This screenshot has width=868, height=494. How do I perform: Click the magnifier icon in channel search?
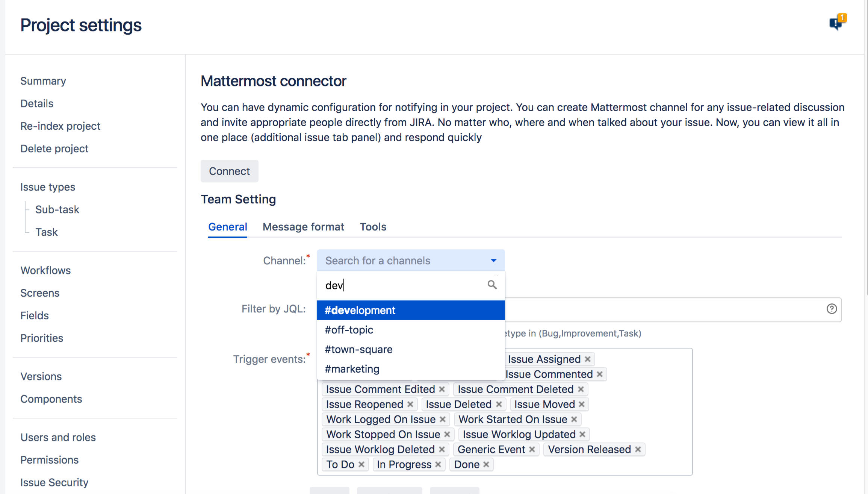coord(492,285)
